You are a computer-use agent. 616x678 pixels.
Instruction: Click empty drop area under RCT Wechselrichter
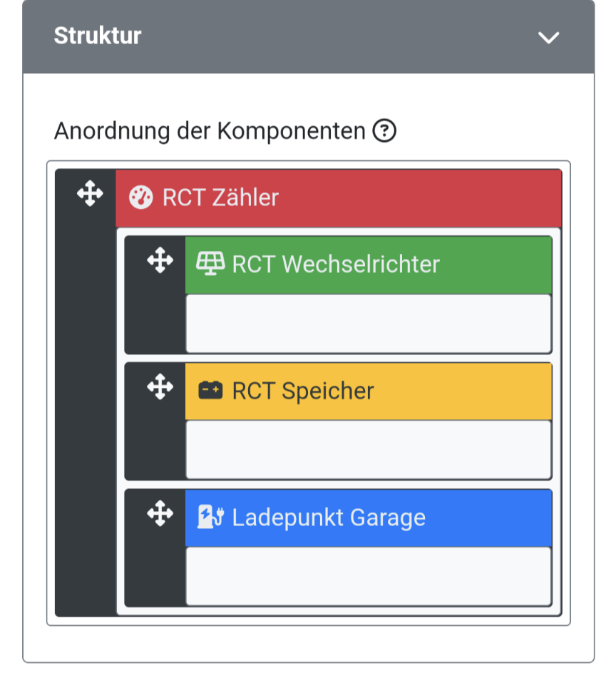tap(369, 324)
